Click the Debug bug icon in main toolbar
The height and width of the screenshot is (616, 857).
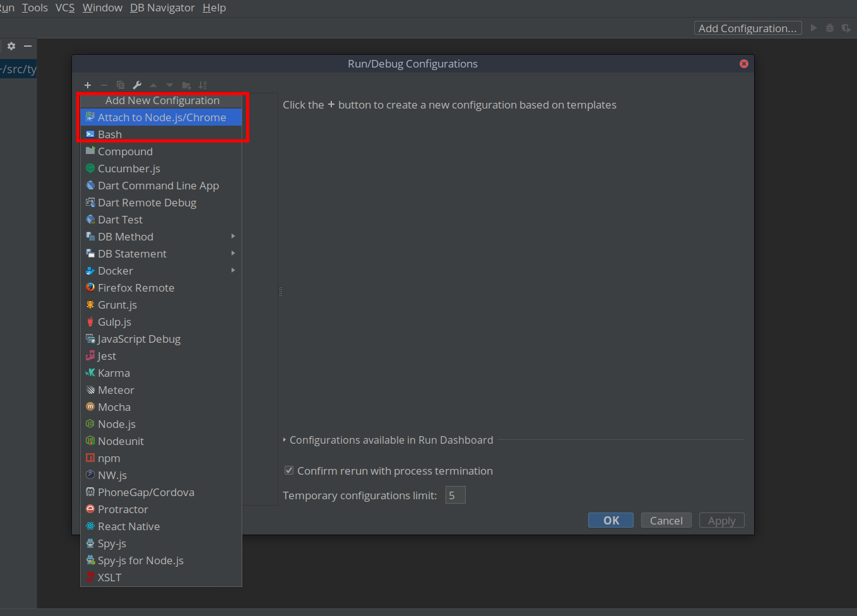[830, 28]
